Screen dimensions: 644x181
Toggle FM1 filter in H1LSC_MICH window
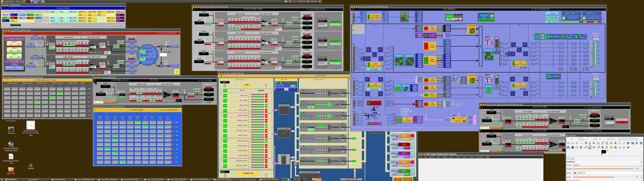[133, 92]
